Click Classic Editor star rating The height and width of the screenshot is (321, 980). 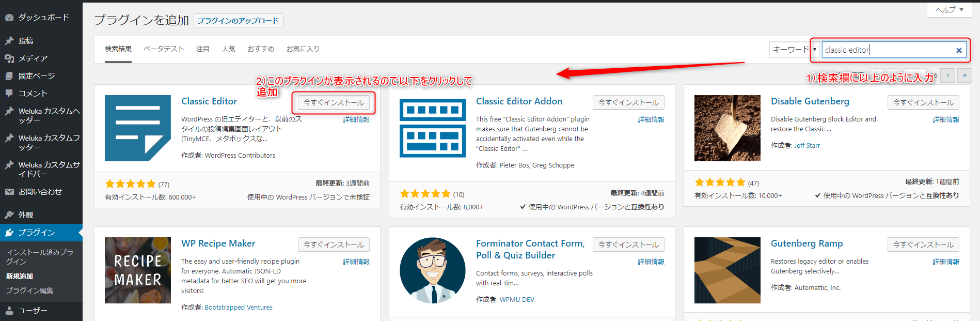pyautogui.click(x=130, y=184)
